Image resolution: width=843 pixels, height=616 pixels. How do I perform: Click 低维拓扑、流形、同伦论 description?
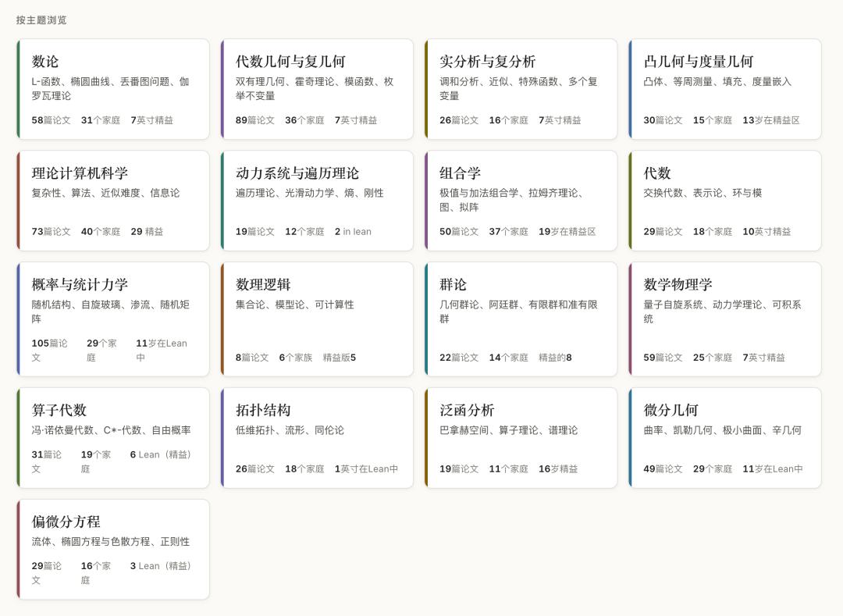[x=290, y=430]
